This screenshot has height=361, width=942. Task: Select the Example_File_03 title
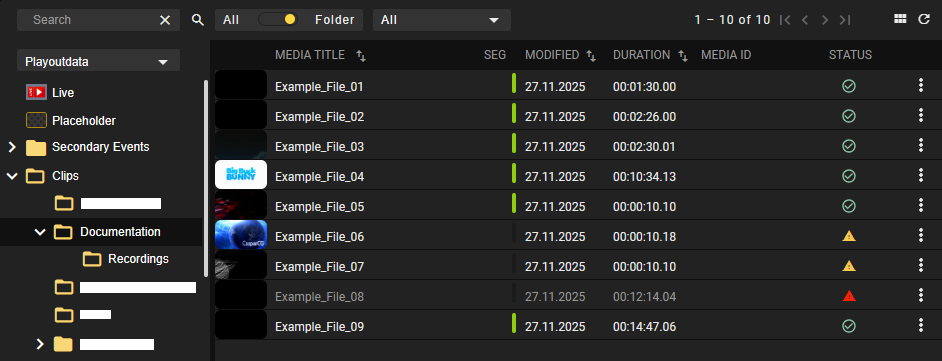point(320,147)
